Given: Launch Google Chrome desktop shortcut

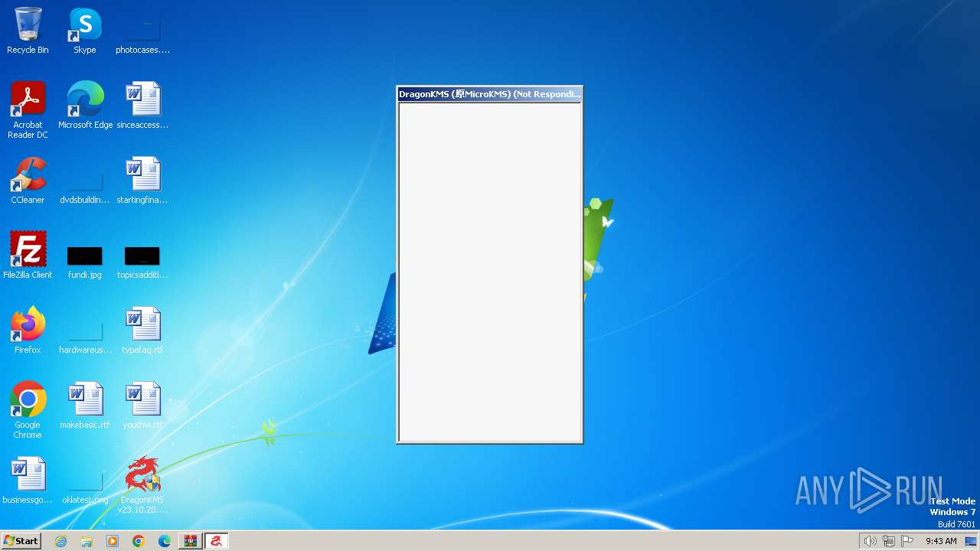Looking at the screenshot, I should 28,410.
